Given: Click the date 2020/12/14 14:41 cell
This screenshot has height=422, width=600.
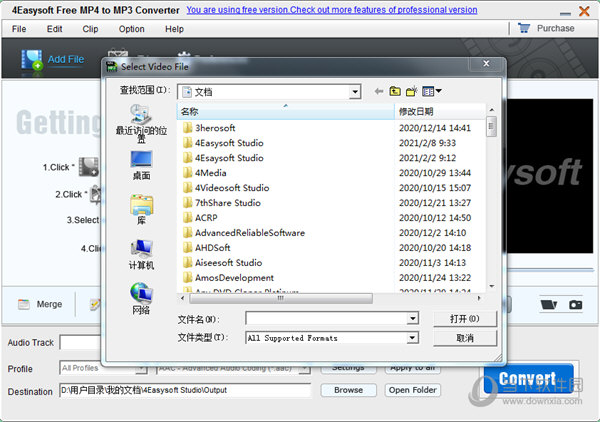Looking at the screenshot, I should (435, 128).
